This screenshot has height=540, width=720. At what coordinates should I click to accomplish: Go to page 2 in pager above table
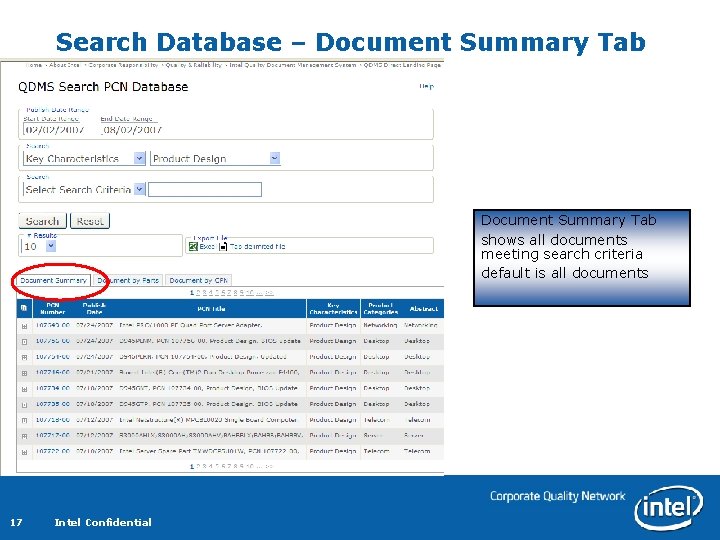198,292
